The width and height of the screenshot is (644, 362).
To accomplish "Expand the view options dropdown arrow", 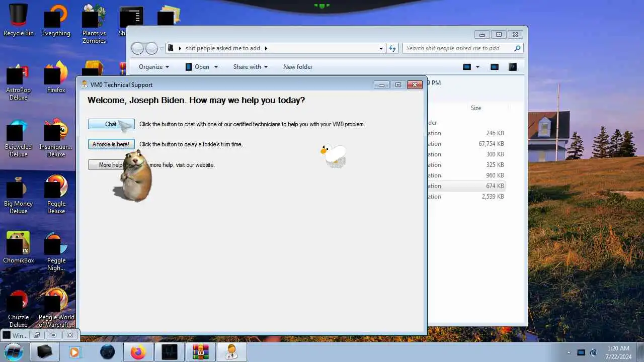I will [x=477, y=67].
